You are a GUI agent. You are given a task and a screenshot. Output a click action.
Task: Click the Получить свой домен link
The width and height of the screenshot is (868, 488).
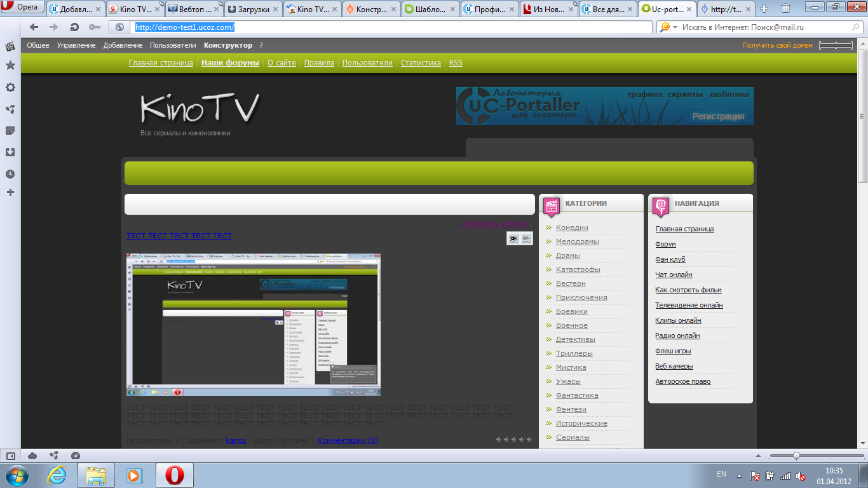778,45
